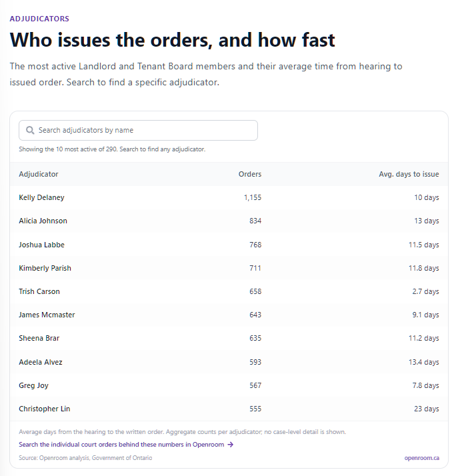Open the individual court orders link
This screenshot has width=456, height=476.
(x=126, y=445)
